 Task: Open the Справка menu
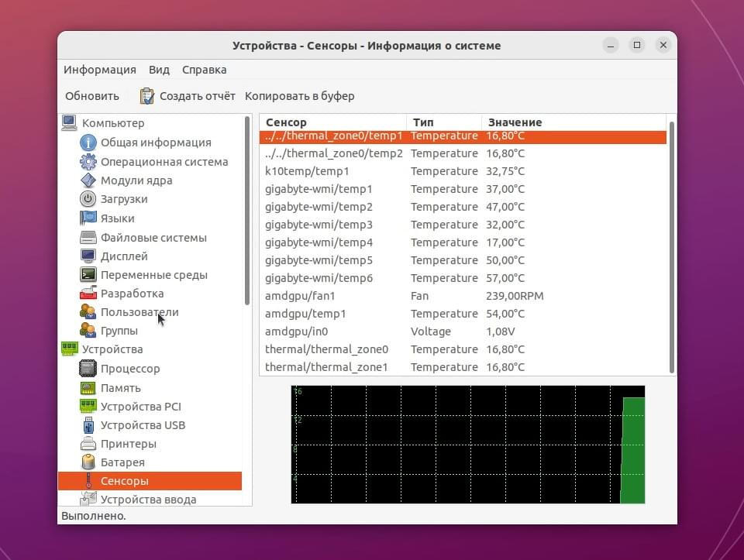[204, 70]
